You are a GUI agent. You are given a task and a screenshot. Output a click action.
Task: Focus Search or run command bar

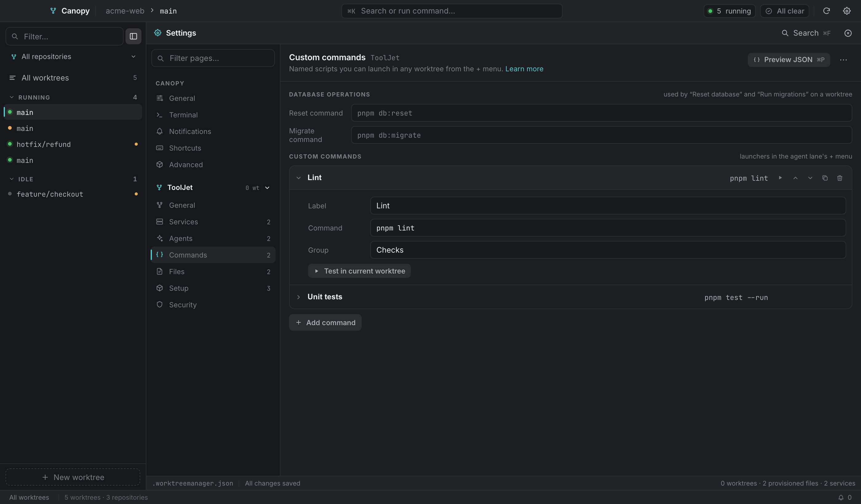click(x=452, y=11)
